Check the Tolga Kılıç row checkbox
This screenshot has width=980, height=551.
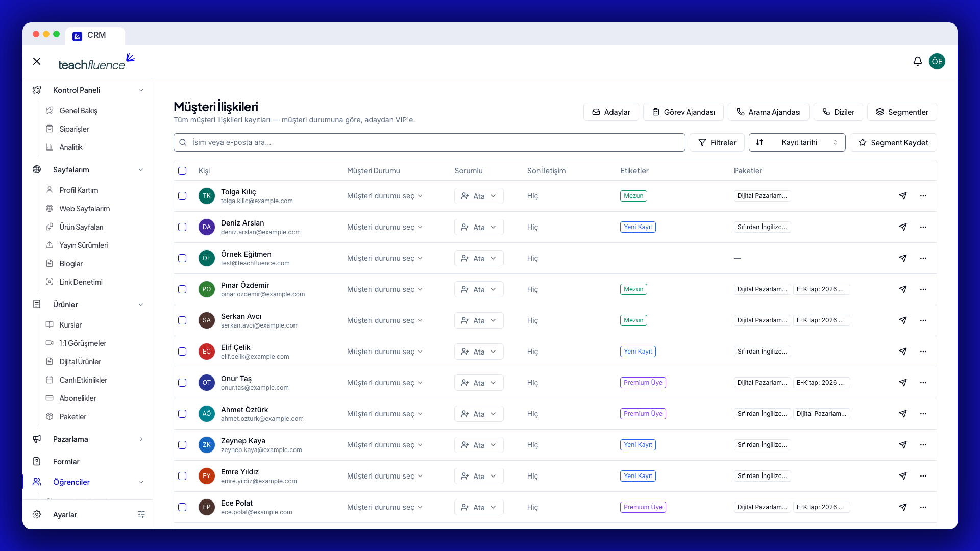point(182,196)
